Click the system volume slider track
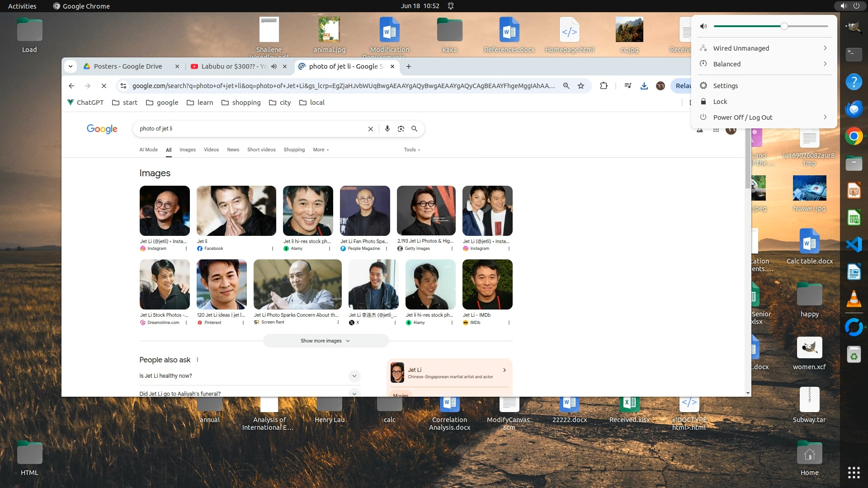The width and height of the screenshot is (868, 488). pos(750,26)
